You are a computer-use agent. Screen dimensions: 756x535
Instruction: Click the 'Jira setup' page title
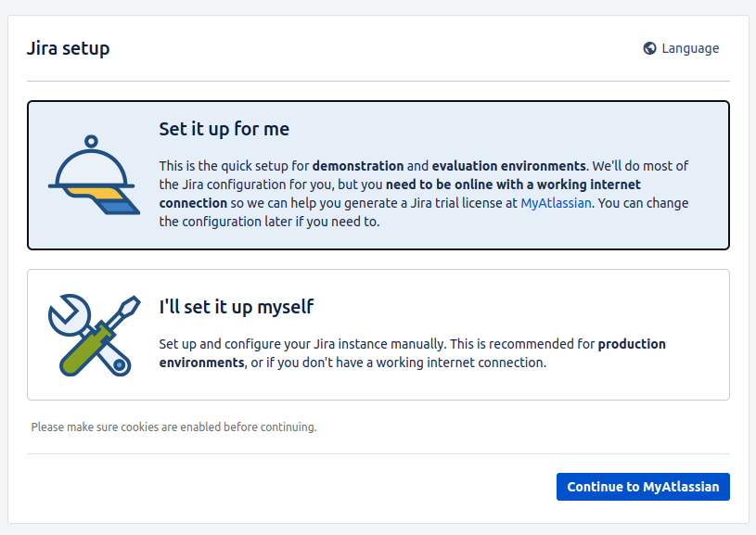tap(68, 48)
